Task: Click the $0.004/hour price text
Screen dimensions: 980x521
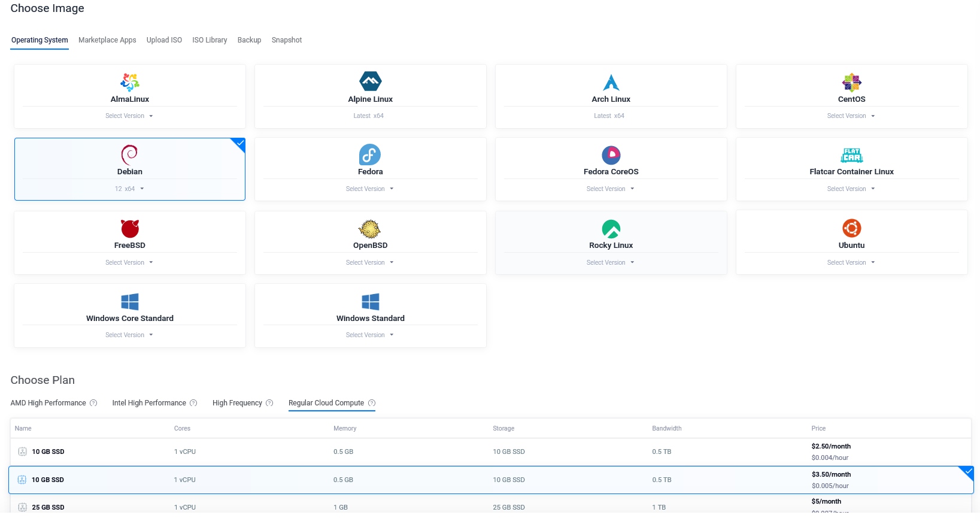Action: pos(830,458)
